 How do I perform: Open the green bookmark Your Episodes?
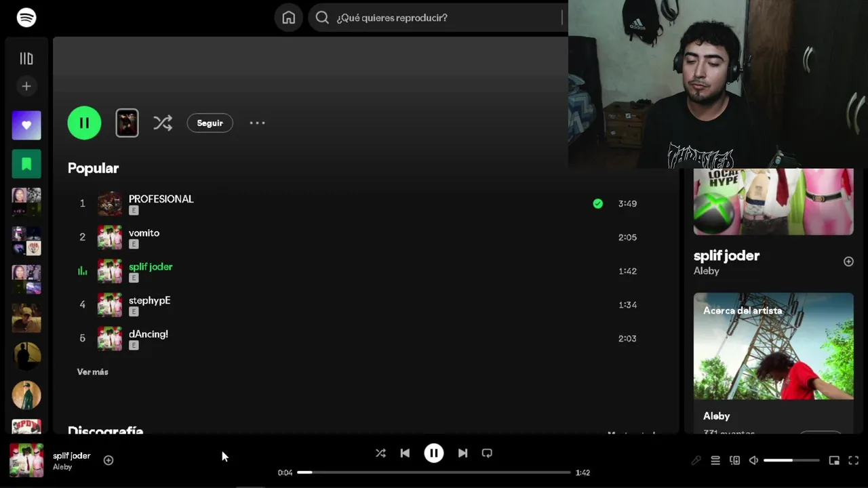coord(26,164)
